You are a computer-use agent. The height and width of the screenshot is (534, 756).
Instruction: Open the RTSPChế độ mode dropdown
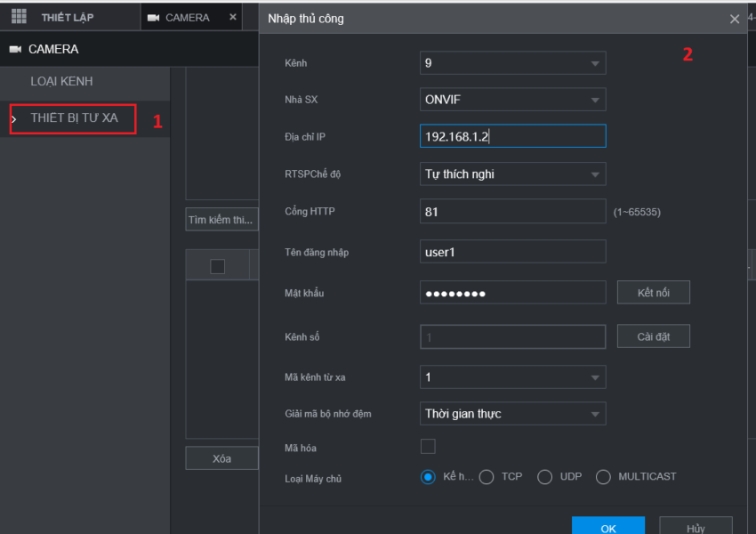[512, 174]
